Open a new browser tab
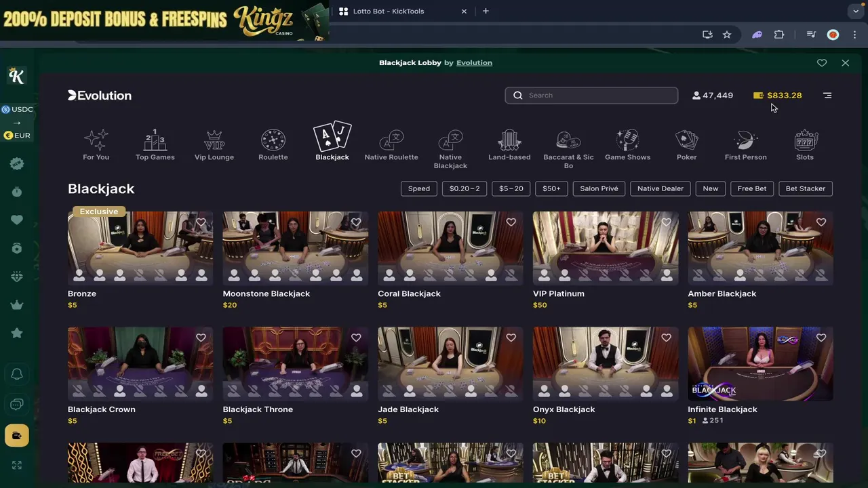The image size is (868, 488). [486, 11]
